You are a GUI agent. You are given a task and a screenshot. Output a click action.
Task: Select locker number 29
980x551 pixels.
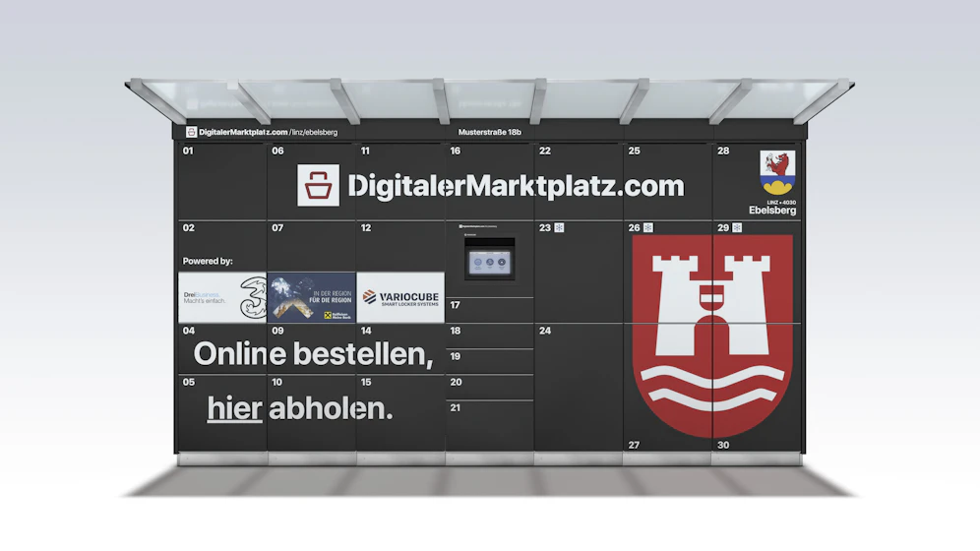click(723, 228)
